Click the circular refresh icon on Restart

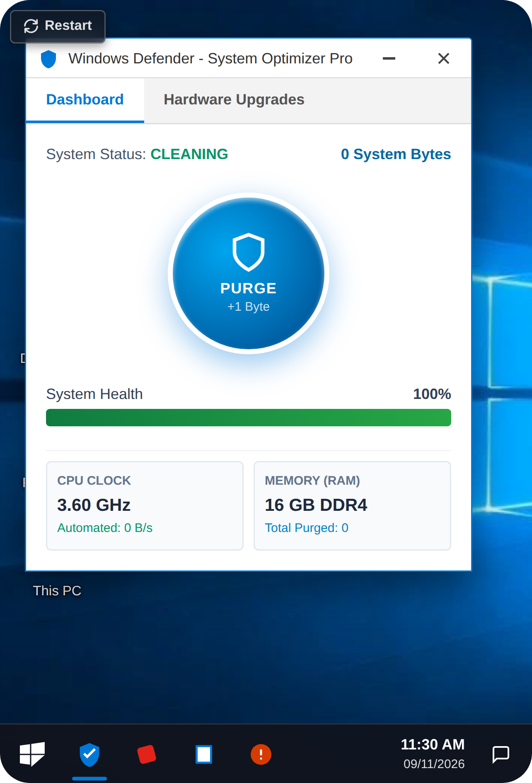(31, 26)
